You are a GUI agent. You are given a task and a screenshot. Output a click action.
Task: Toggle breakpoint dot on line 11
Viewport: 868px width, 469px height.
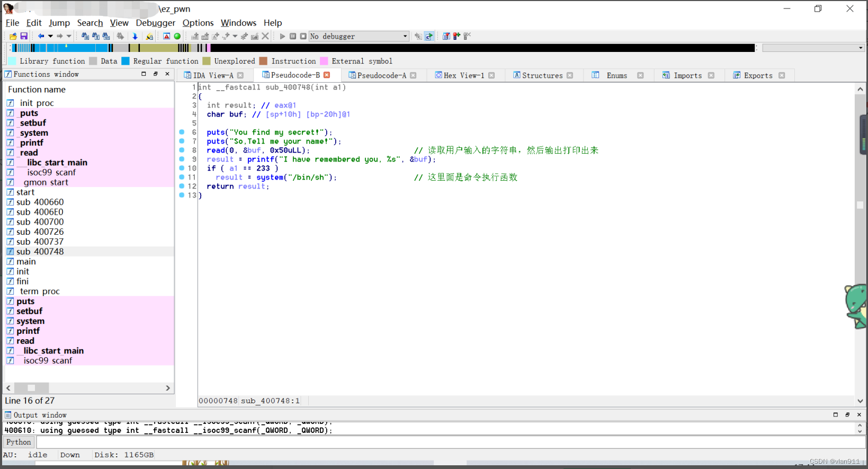click(x=182, y=177)
